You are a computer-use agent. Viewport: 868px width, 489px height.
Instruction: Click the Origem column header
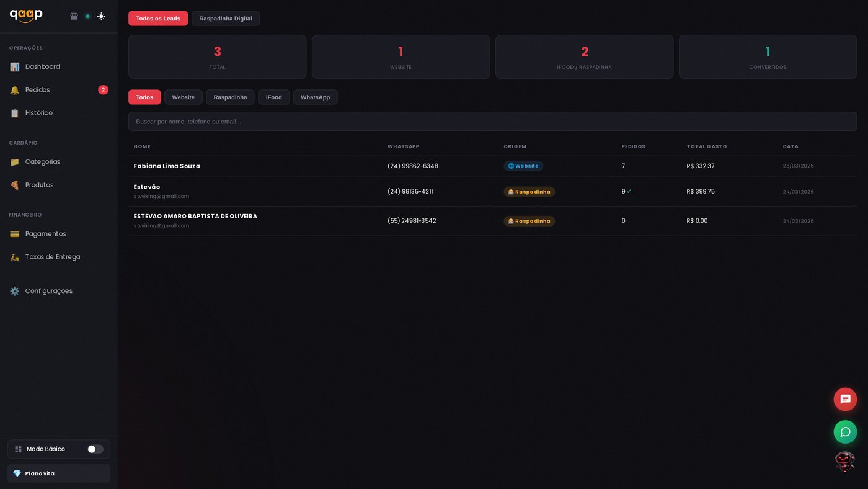[515, 146]
